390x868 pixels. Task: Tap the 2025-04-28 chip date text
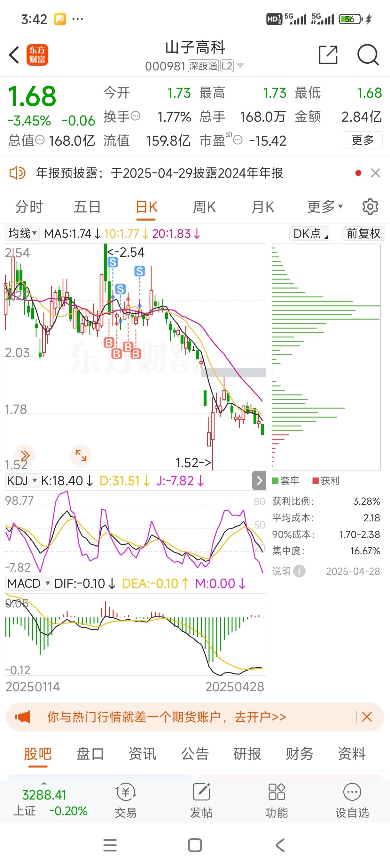[353, 571]
